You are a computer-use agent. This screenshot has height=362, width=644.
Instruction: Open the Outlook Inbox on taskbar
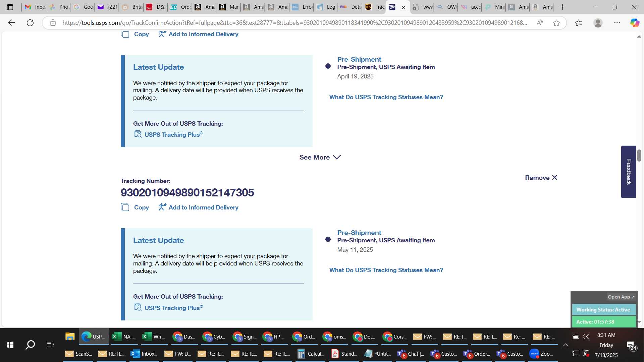[x=144, y=354]
